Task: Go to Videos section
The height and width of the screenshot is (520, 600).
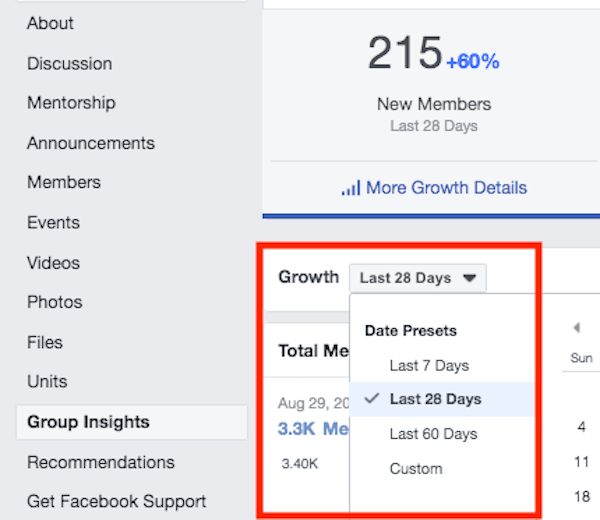Action: [53, 263]
